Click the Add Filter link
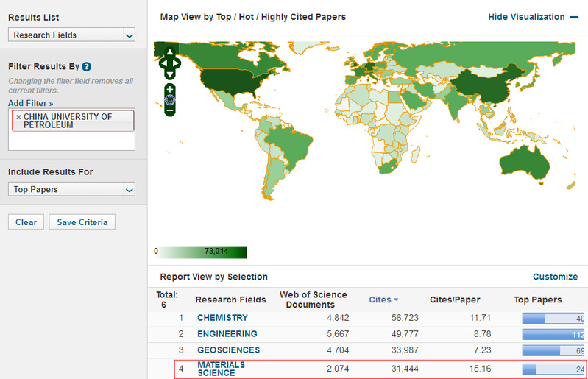This screenshot has height=379, width=588. pos(30,103)
